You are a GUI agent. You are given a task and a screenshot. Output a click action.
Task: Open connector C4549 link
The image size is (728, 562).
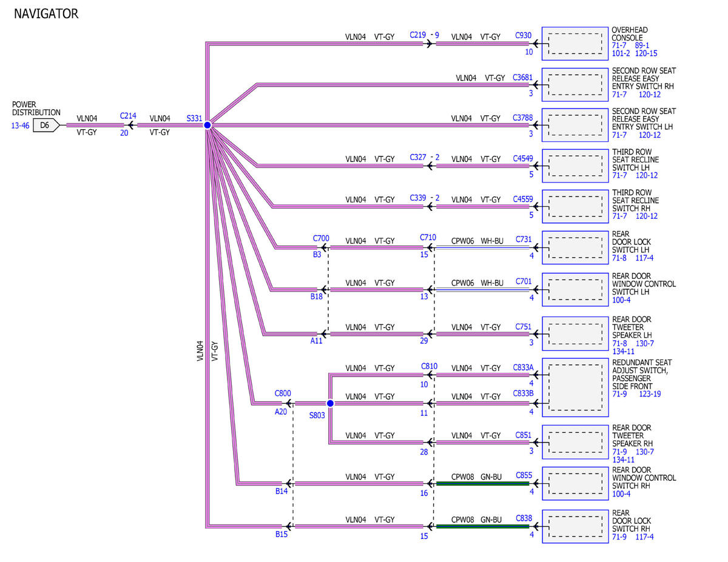522,159
